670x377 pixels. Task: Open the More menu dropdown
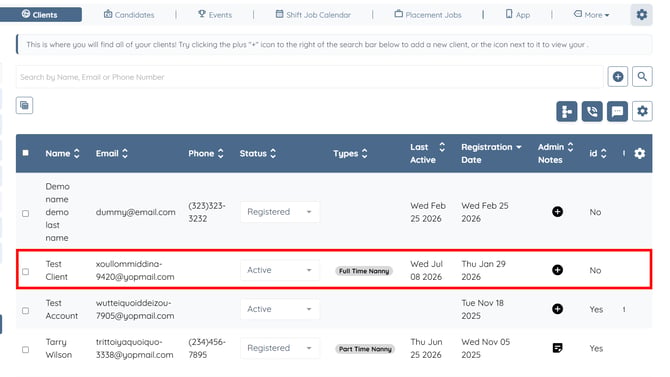click(x=591, y=15)
